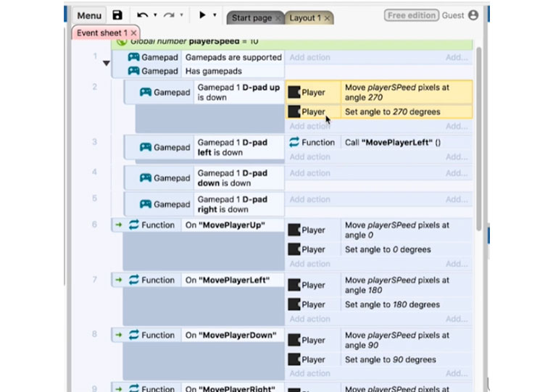
Task: Select the 'Has gamepads' condition
Action: point(214,71)
